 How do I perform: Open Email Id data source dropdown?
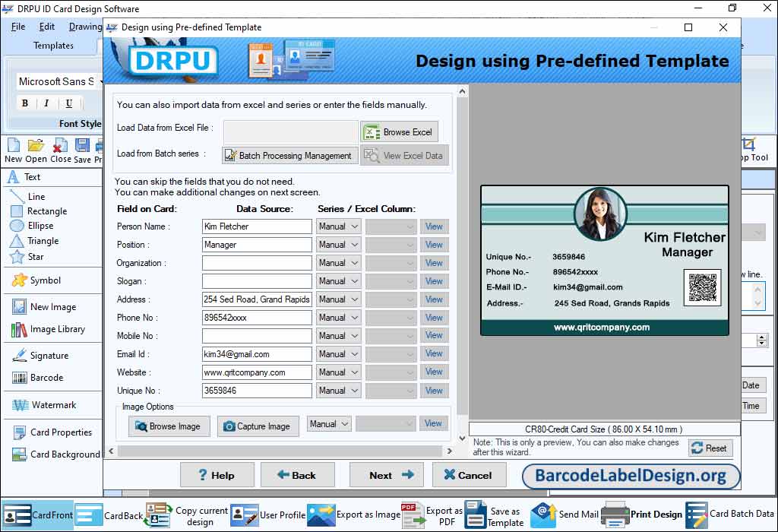point(338,354)
